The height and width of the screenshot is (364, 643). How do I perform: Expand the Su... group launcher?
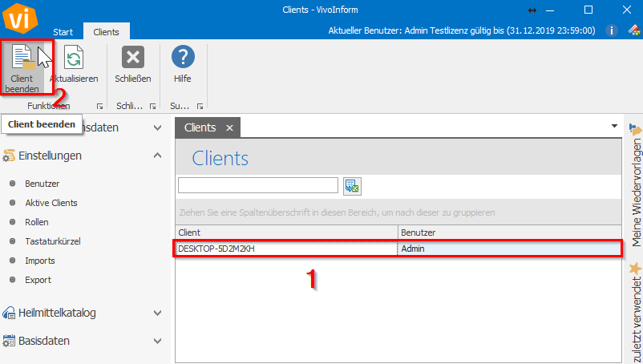[200, 106]
